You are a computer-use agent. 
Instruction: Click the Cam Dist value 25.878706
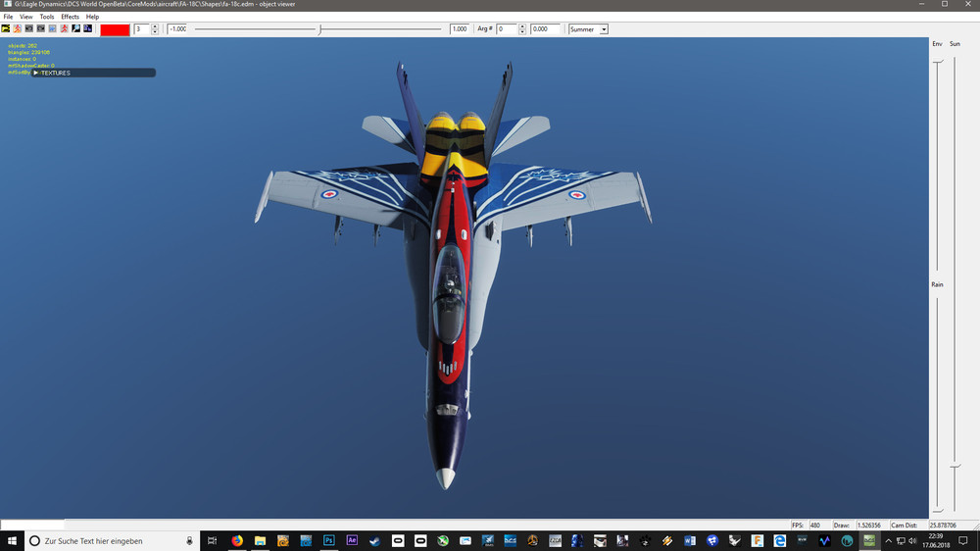click(x=944, y=526)
